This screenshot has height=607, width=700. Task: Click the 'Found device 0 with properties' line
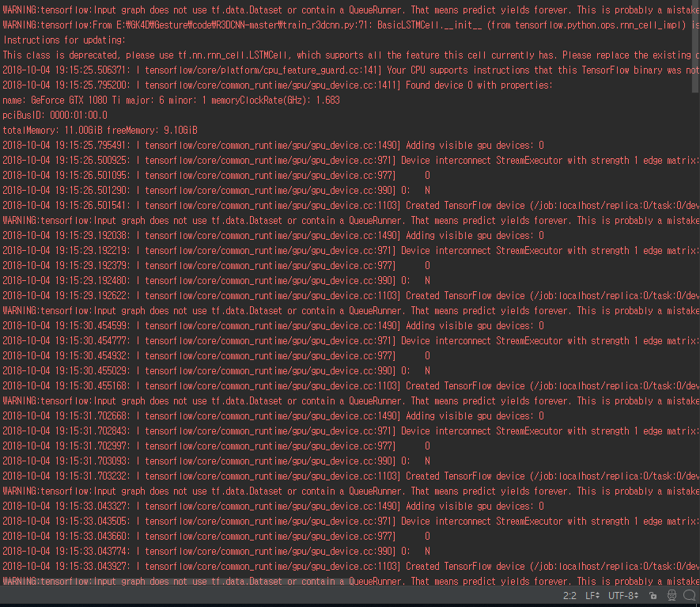[278, 85]
